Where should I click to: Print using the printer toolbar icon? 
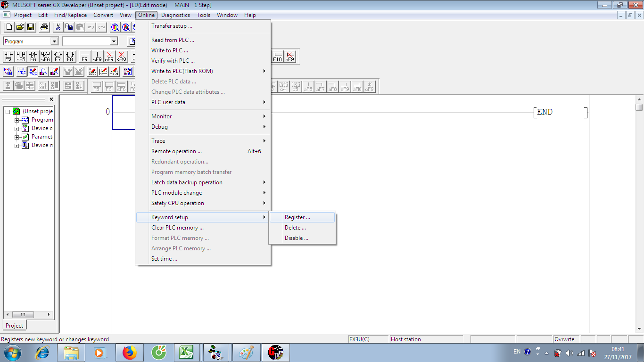pos(45,27)
